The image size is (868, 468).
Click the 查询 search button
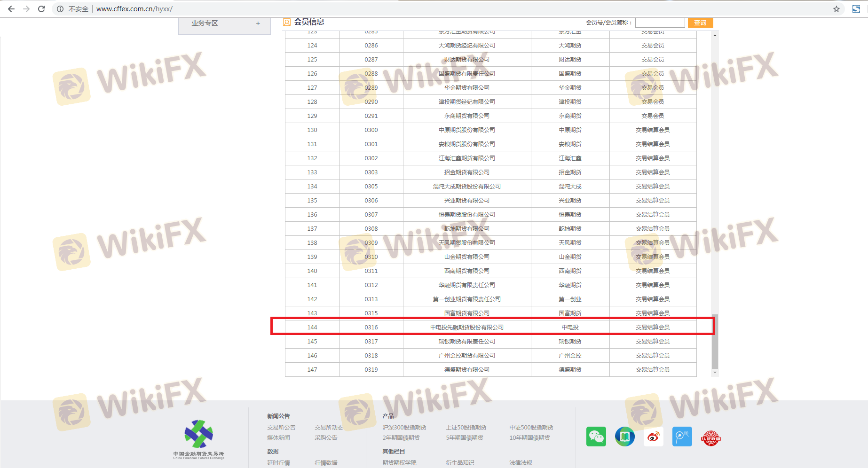[700, 23]
